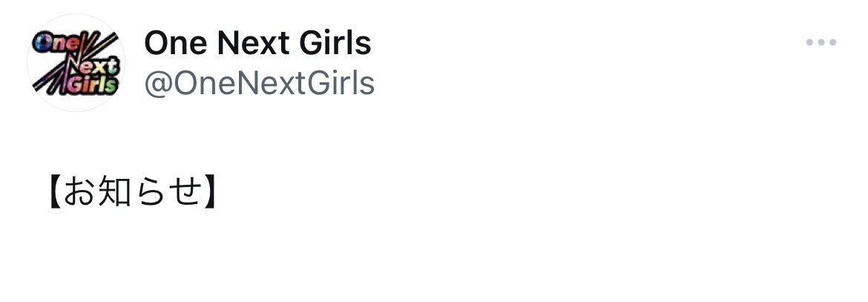Open the One Next Girls display name
The height and width of the screenshot is (302, 868).
[x=257, y=43]
